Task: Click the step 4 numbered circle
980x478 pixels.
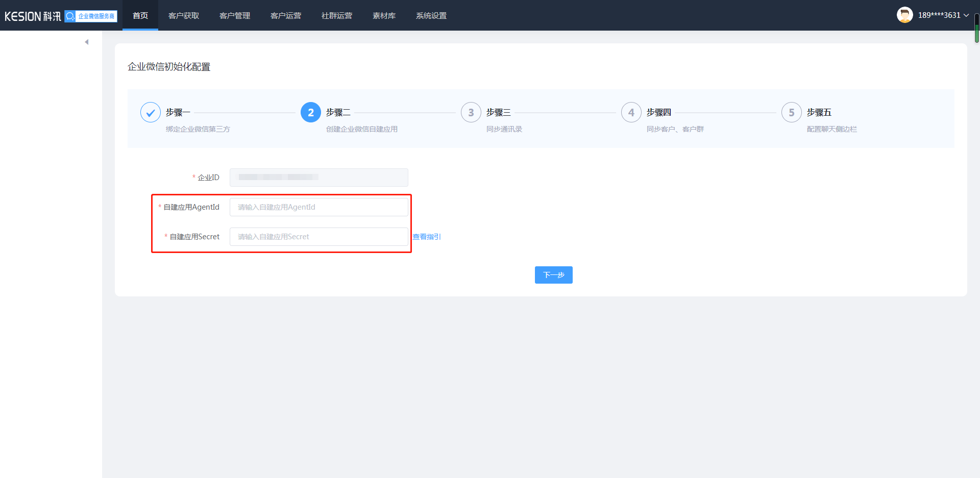Action: (631, 113)
